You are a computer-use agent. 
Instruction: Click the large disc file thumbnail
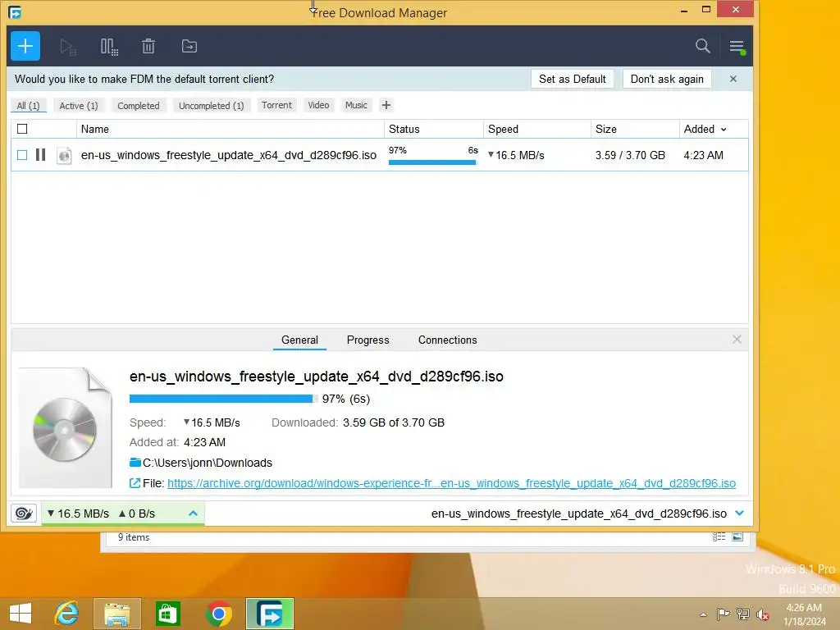(x=66, y=428)
